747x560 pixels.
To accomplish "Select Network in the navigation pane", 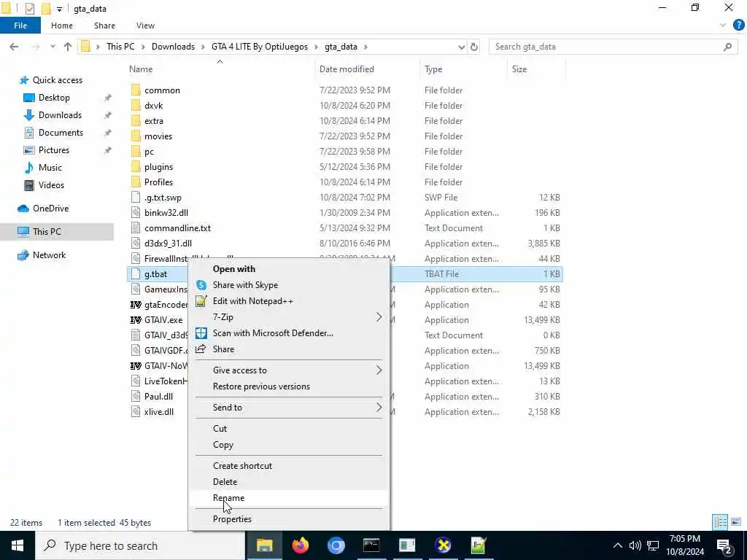I will pos(49,255).
